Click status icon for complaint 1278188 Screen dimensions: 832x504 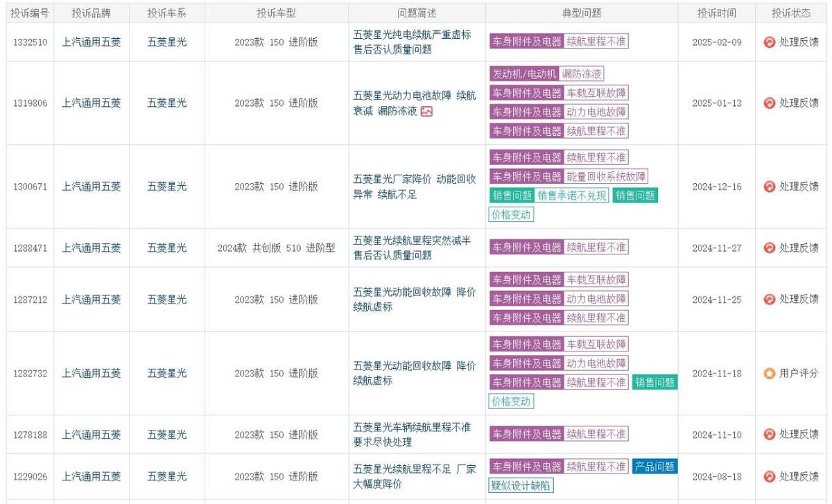click(769, 434)
